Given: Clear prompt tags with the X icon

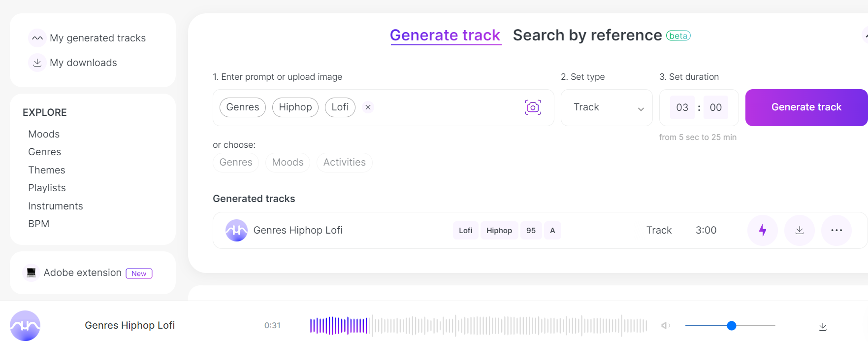Looking at the screenshot, I should [368, 107].
